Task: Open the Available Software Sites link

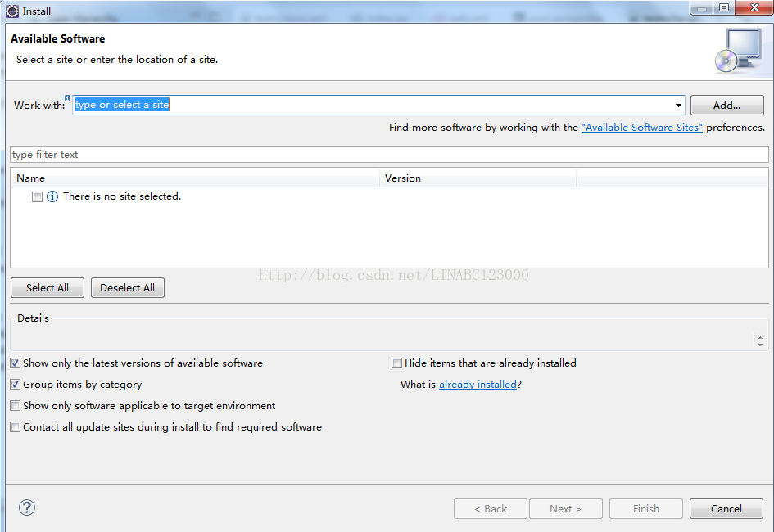Action: click(x=641, y=128)
